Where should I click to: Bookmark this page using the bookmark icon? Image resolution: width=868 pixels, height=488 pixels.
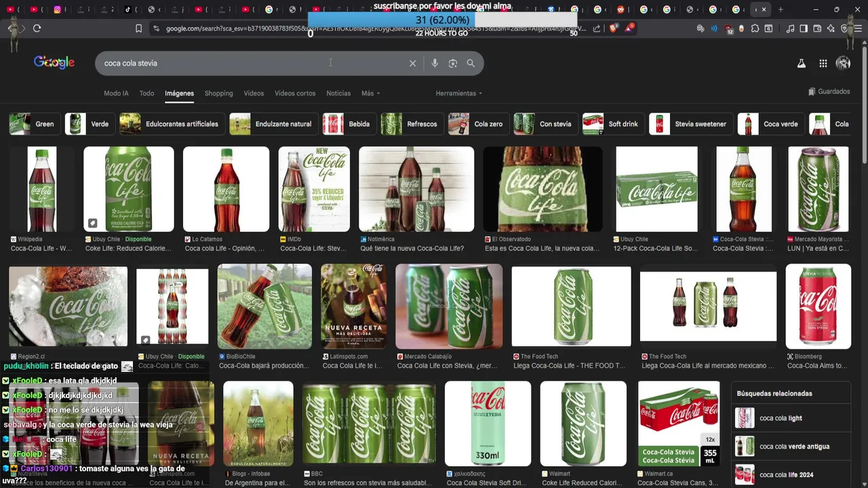point(138,28)
